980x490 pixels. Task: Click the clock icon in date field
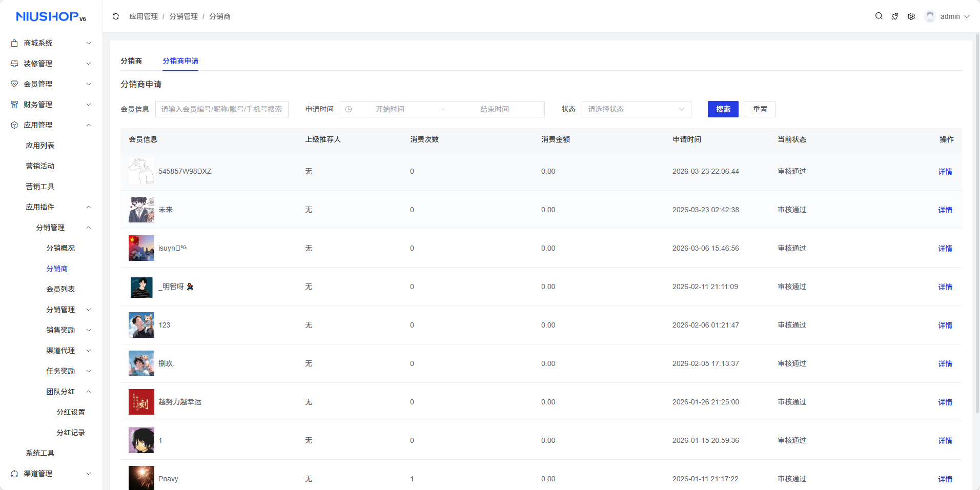point(349,109)
